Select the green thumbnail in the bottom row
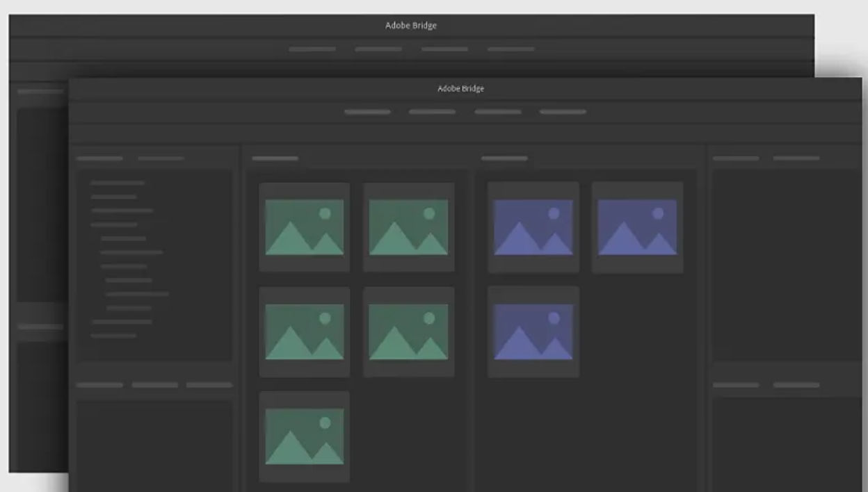 pos(304,436)
